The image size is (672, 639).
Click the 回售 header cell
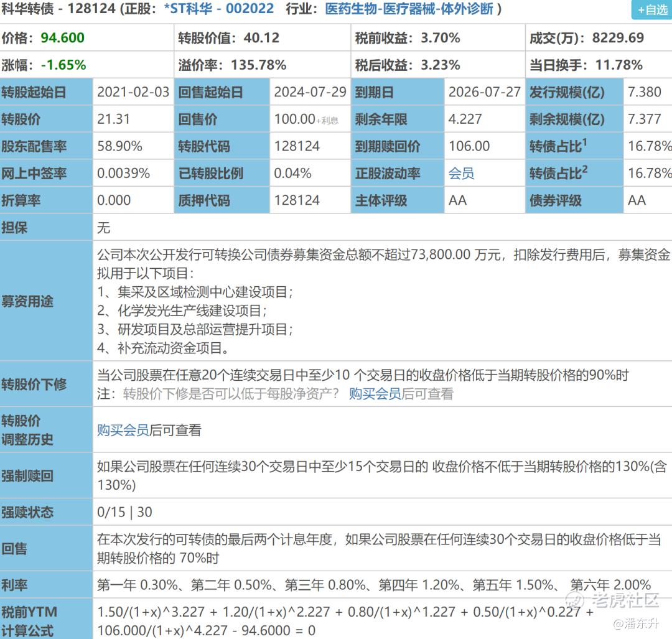coord(46,549)
